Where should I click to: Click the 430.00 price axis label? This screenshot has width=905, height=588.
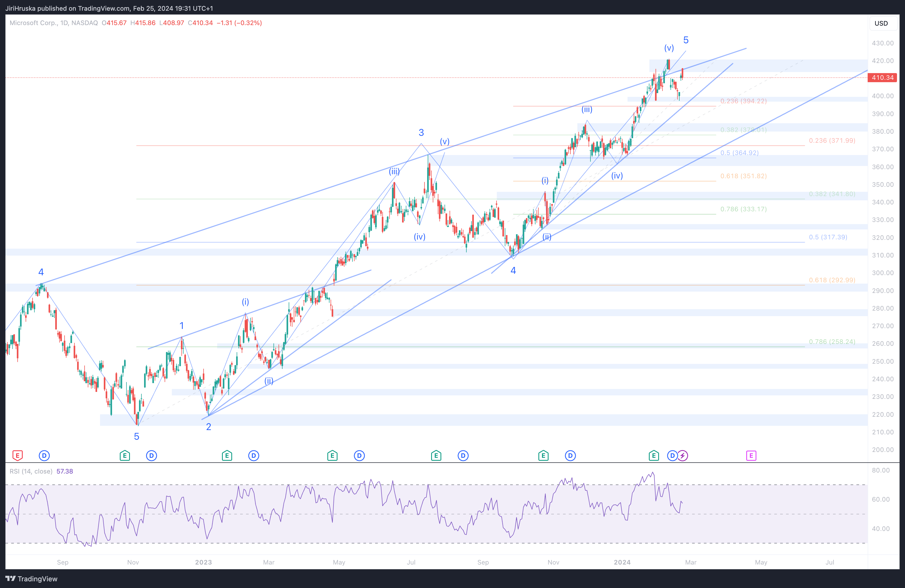coord(883,43)
